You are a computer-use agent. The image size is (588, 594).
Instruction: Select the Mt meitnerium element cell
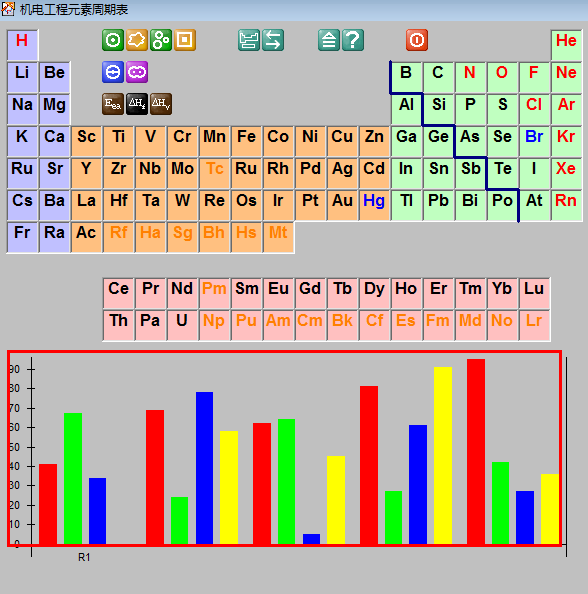pos(278,237)
